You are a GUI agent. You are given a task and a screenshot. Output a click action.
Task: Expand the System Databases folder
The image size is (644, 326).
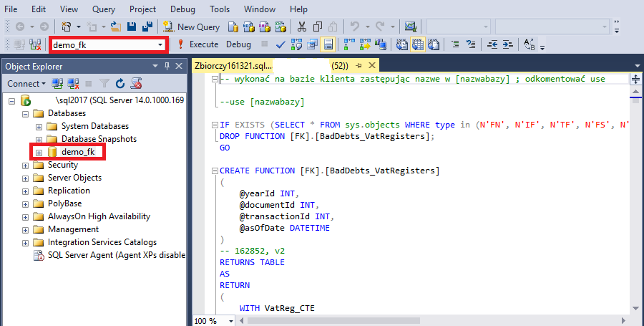click(39, 127)
